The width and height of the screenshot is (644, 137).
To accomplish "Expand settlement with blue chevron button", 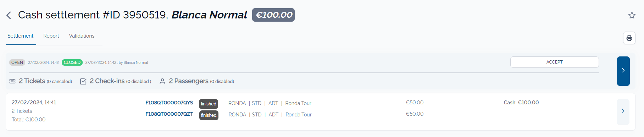I will pyautogui.click(x=623, y=71).
